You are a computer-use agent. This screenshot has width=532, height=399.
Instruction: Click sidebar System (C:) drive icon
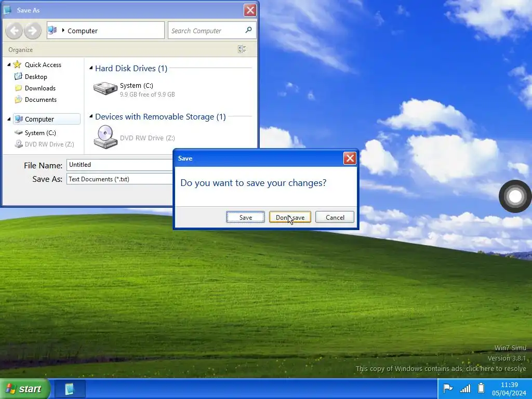[x=19, y=132]
